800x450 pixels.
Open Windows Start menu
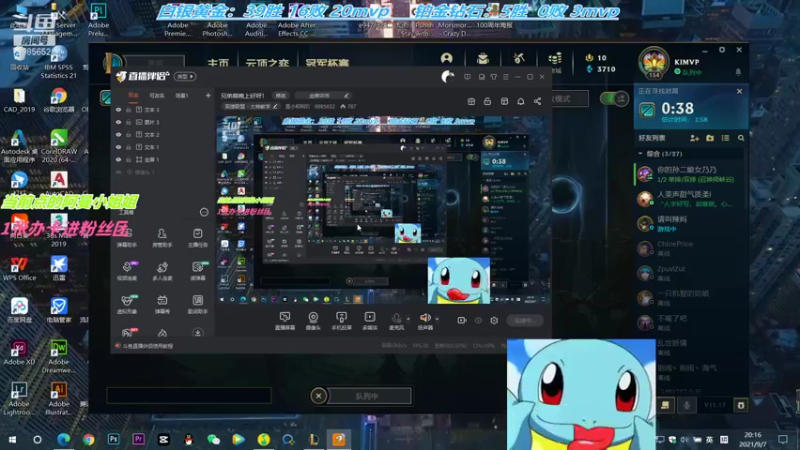(12, 439)
